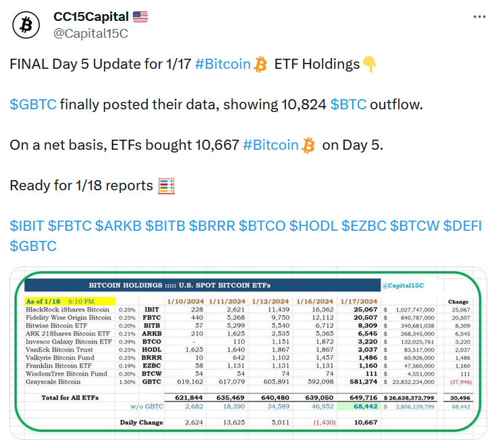
Task: Click the abacus emoji after 1/18 reports
Action: [166, 186]
